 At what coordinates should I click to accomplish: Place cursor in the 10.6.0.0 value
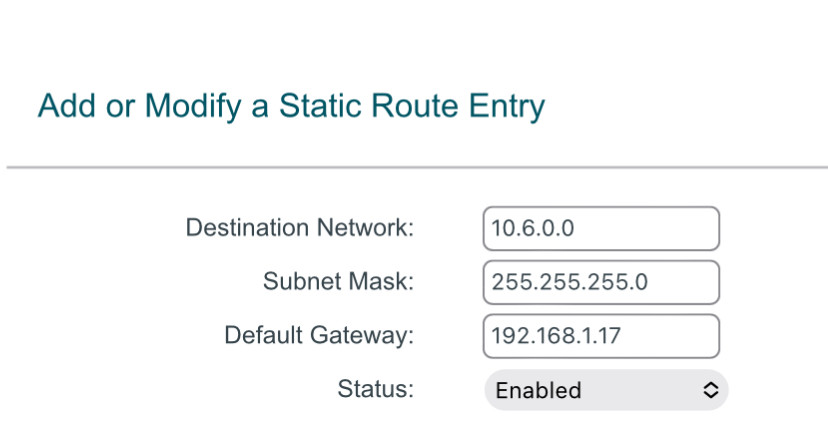point(532,228)
